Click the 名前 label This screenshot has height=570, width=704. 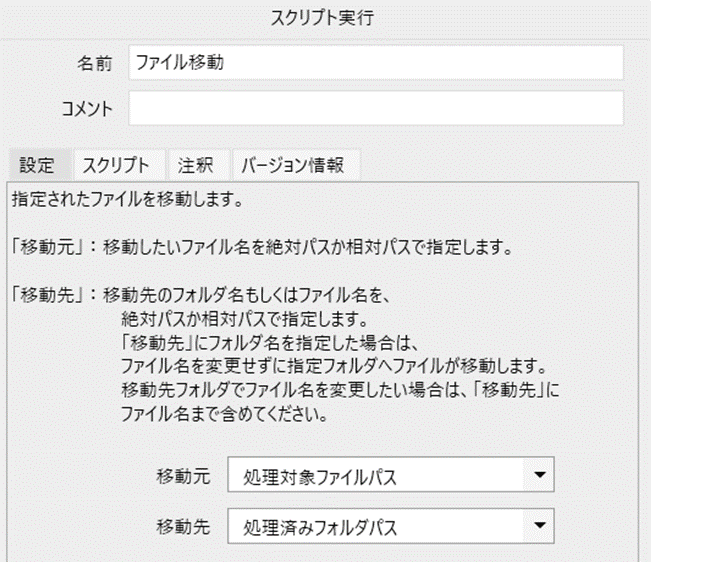95,63
